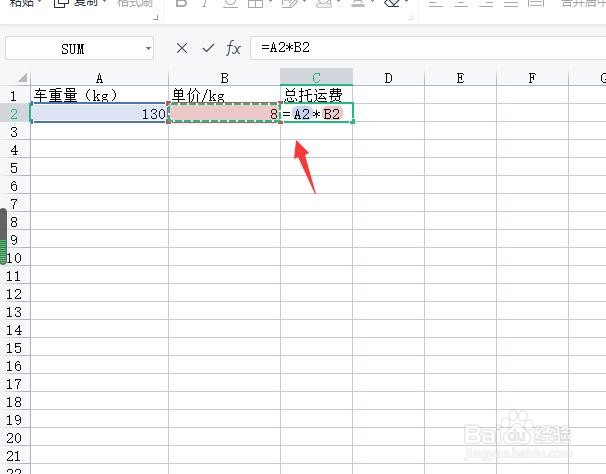The width and height of the screenshot is (606, 474).
Task: Select row 21 header
Action: (x=14, y=456)
